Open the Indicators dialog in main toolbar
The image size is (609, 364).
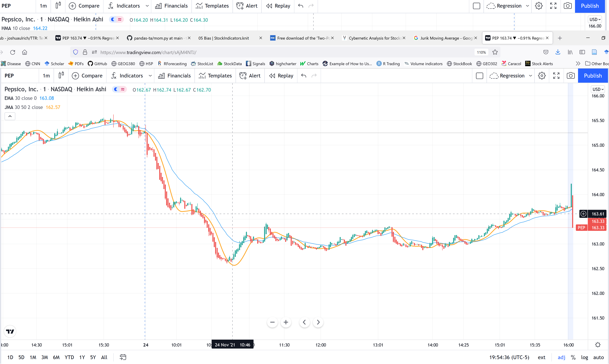pos(127,76)
